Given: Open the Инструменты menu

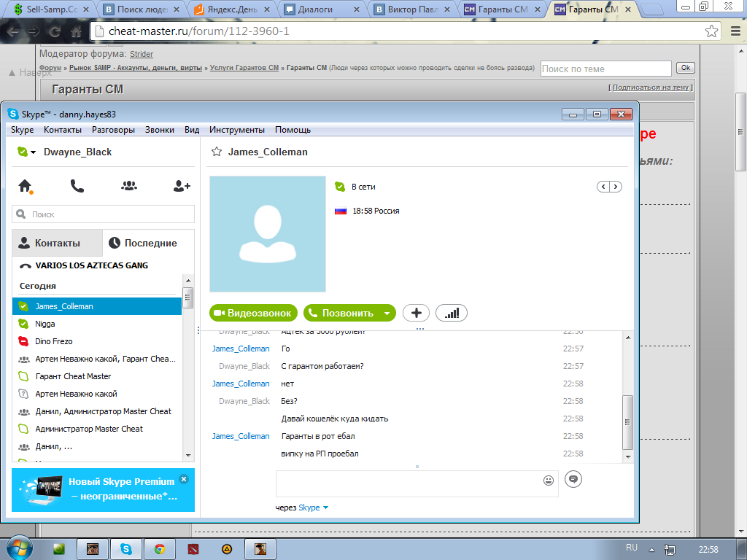Looking at the screenshot, I should (x=237, y=130).
